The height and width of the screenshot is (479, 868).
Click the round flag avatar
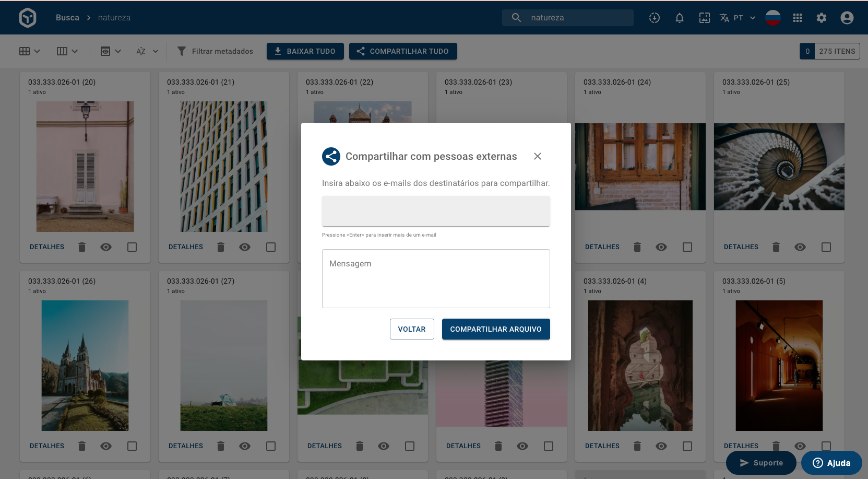click(773, 18)
